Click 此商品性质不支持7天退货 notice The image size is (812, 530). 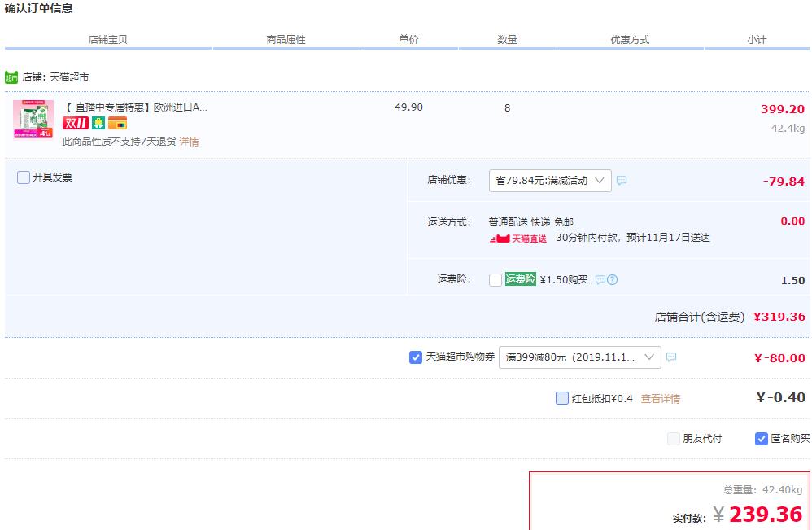click(119, 142)
